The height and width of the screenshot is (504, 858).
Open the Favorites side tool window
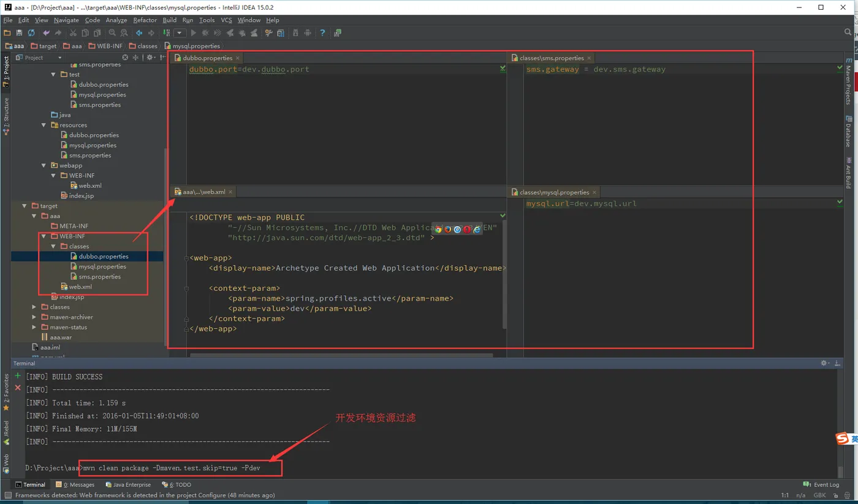click(x=6, y=393)
